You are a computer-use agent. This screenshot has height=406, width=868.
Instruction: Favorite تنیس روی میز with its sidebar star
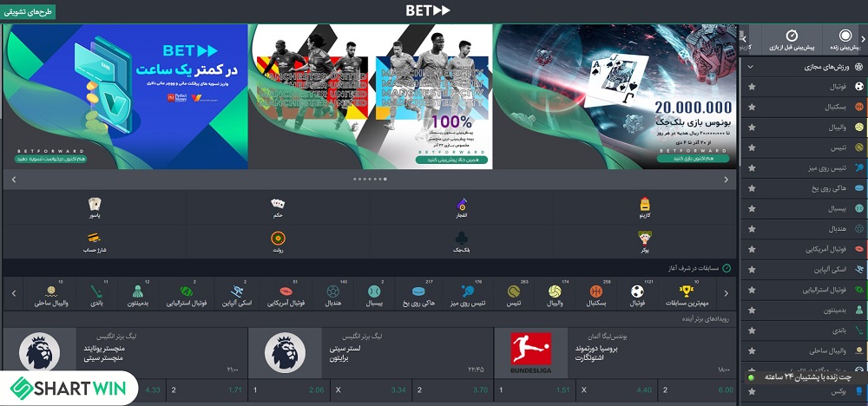(752, 168)
